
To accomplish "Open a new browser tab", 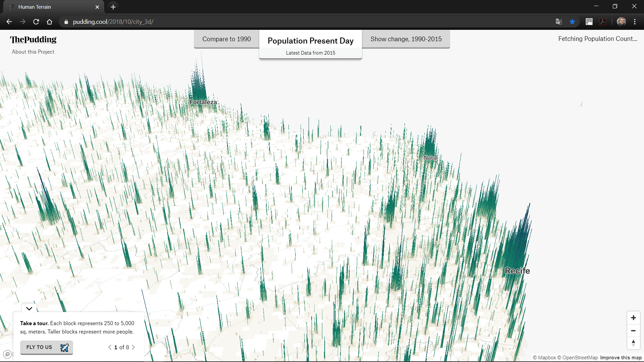I will pyautogui.click(x=113, y=7).
